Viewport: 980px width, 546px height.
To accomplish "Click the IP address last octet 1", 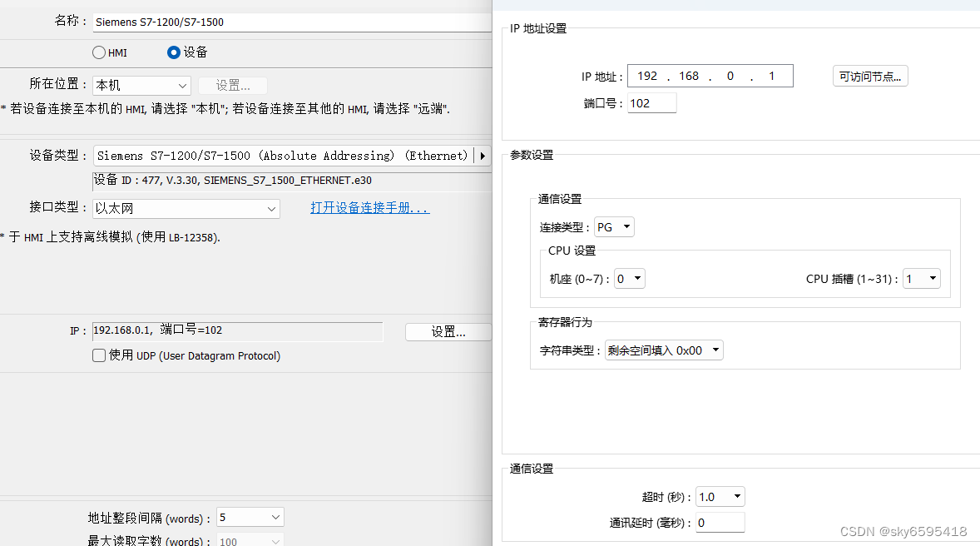I will pyautogui.click(x=772, y=76).
